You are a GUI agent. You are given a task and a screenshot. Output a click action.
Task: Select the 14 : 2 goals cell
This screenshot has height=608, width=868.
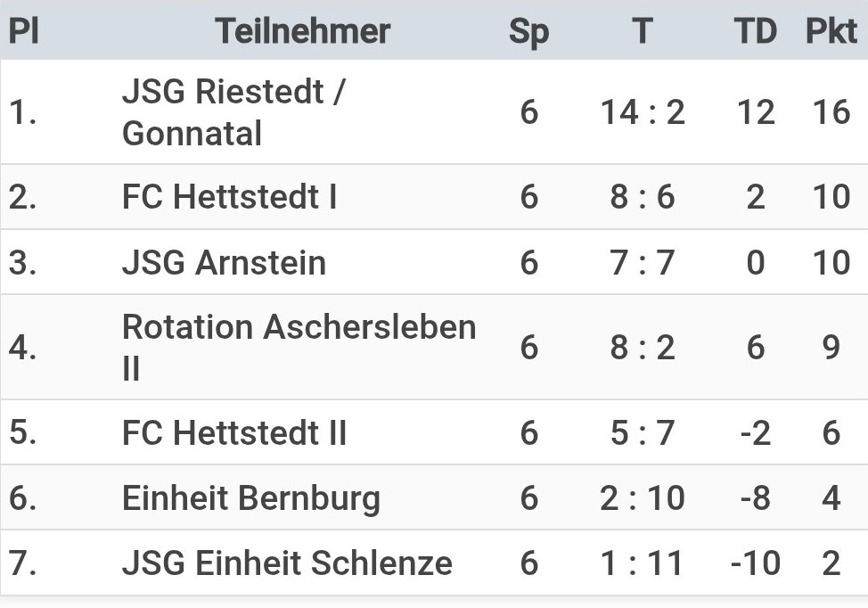pos(643,112)
